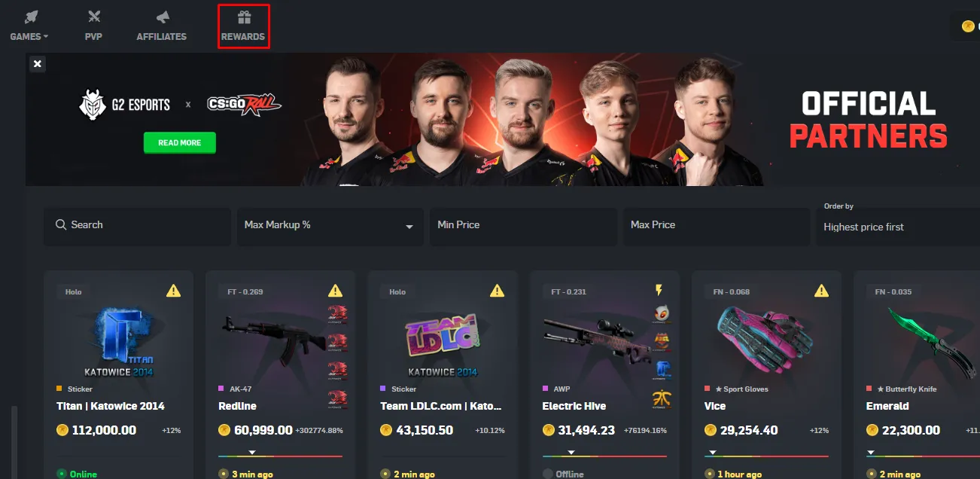Click the Min Price field

tap(523, 227)
